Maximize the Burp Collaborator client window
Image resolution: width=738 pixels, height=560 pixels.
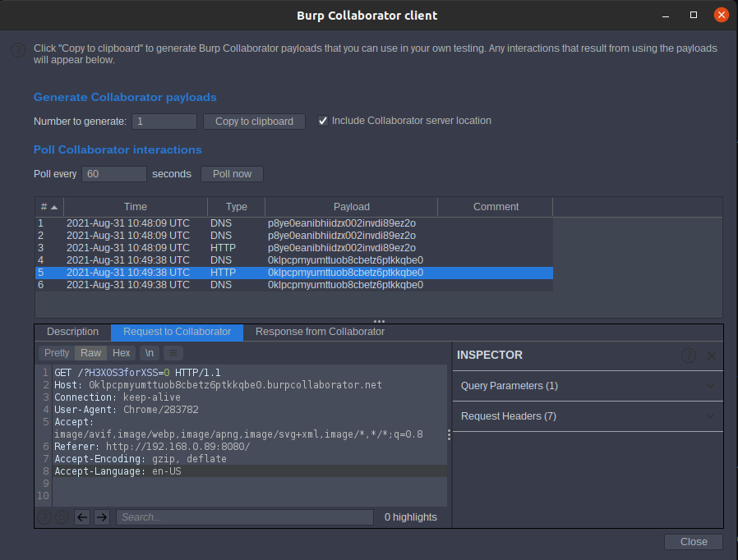[x=694, y=15]
